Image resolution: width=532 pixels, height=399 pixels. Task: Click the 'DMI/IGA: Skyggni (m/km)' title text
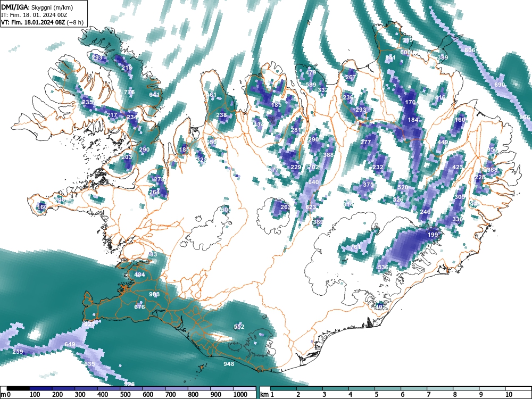pyautogui.click(x=37, y=7)
